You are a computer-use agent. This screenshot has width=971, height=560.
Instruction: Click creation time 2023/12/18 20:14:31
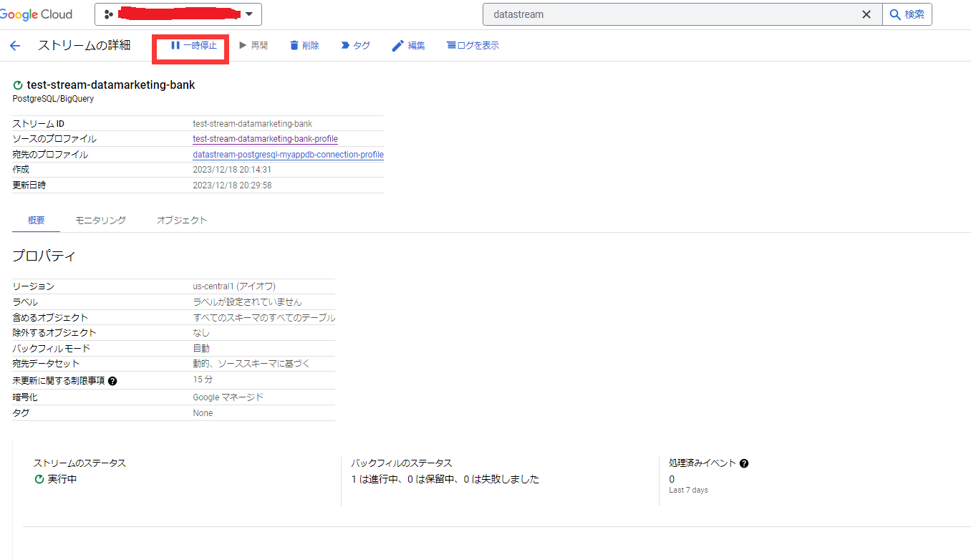[x=232, y=170]
